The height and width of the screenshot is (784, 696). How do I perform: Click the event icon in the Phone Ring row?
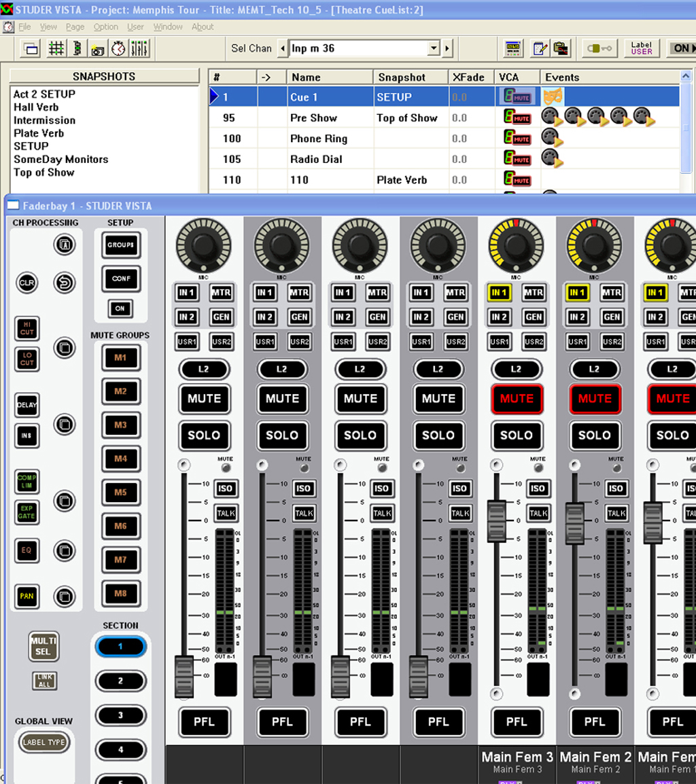pyautogui.click(x=553, y=137)
